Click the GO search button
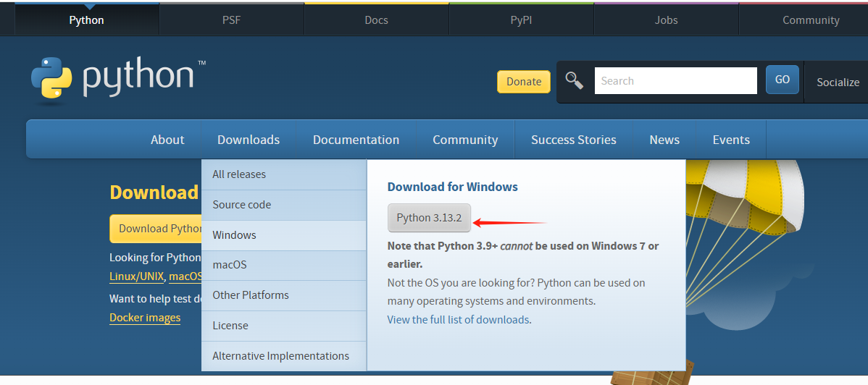Viewport: 868px width, 385px height. (782, 80)
